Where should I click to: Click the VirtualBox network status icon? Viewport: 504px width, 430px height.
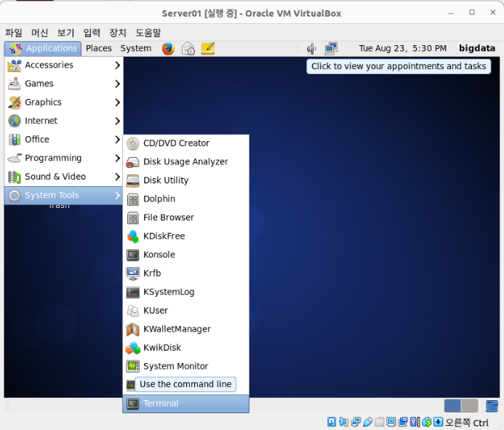(x=356, y=422)
